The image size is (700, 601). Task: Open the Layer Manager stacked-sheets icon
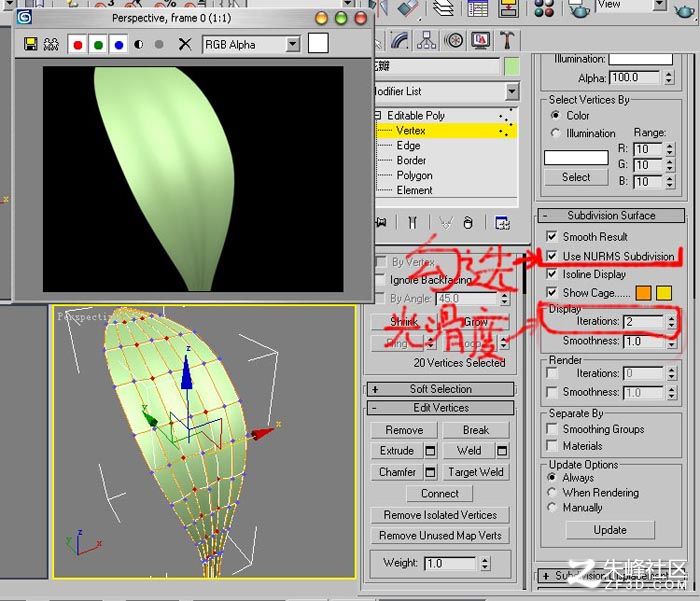tap(443, 8)
